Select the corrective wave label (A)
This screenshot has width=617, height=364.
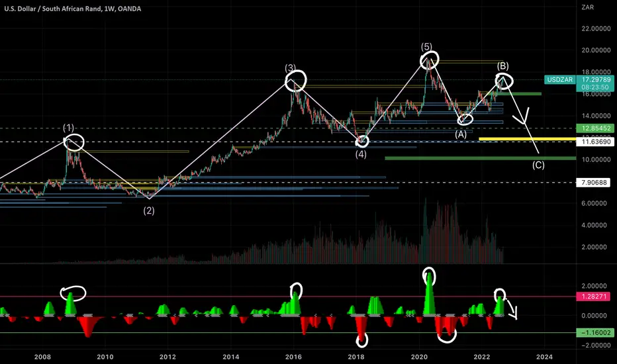click(x=461, y=134)
